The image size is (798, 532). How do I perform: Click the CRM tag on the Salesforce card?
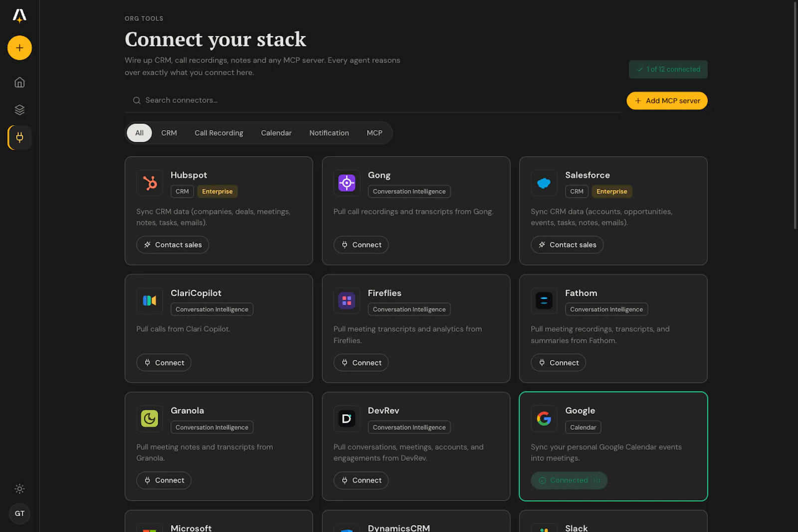click(x=577, y=191)
